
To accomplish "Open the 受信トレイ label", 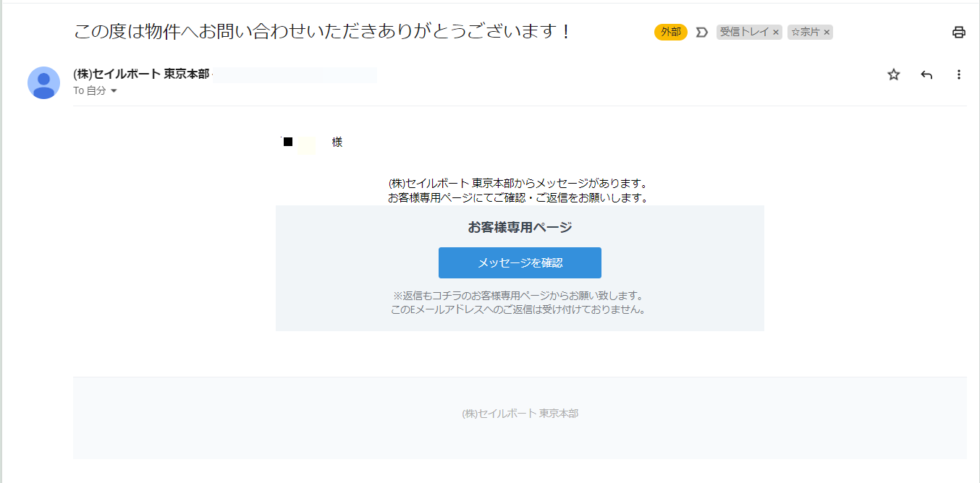I will click(x=744, y=32).
